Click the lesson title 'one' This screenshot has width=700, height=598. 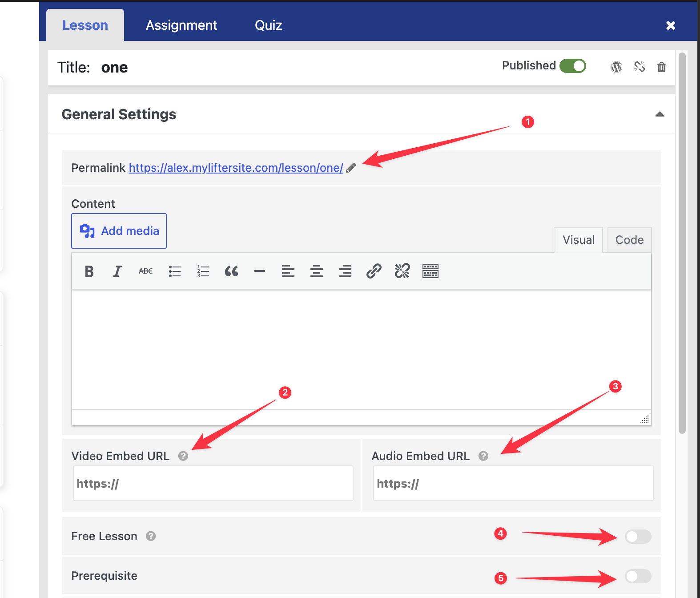tap(114, 68)
